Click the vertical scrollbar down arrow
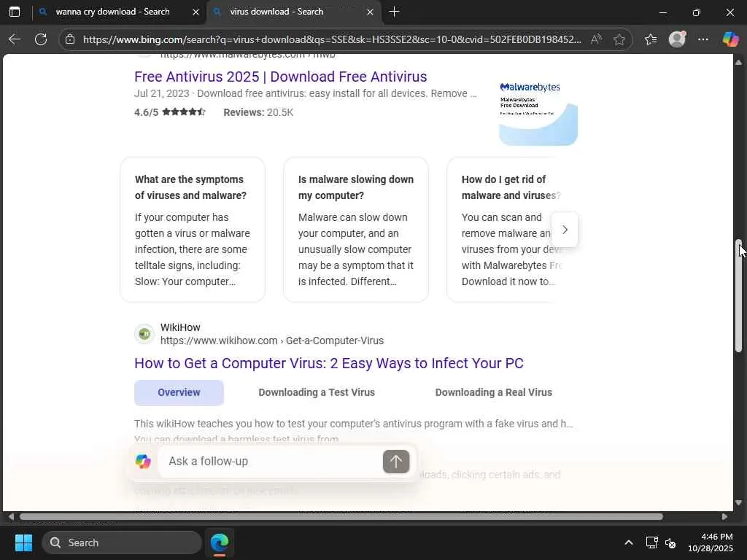The image size is (747, 560). tap(738, 503)
